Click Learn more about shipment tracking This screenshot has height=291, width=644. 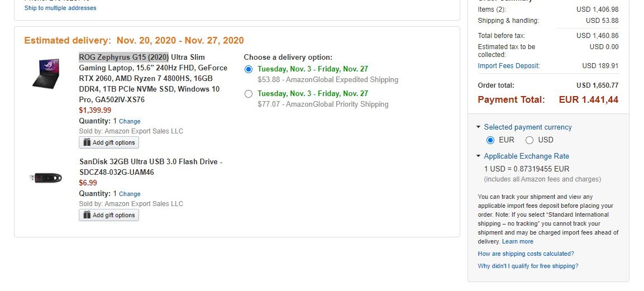(518, 241)
